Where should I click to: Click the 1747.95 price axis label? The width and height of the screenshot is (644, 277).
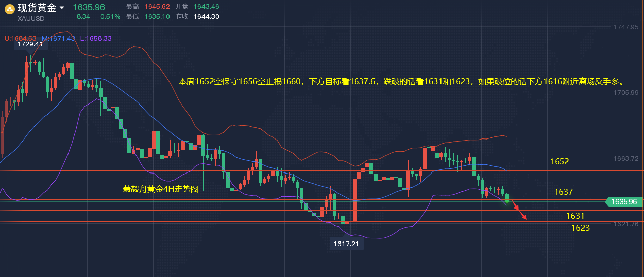tap(625, 27)
